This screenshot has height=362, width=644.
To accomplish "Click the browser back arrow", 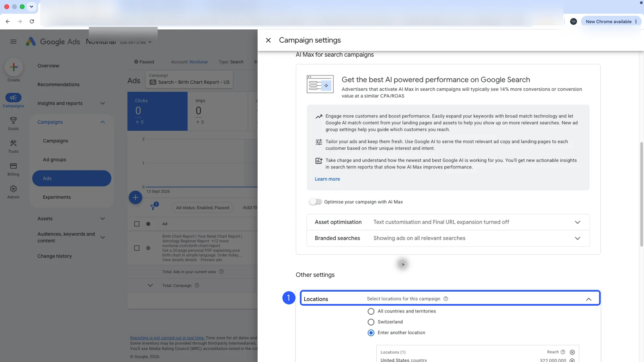I will coord(8,21).
